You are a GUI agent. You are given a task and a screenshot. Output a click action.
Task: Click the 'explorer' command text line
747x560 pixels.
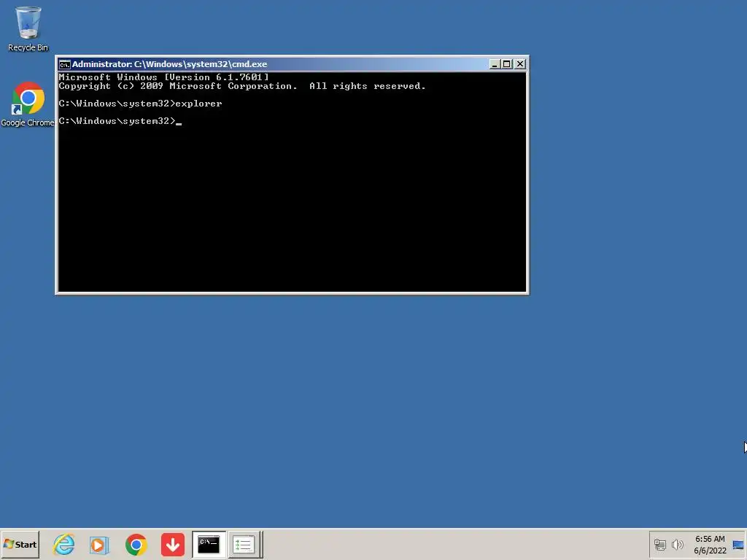140,104
